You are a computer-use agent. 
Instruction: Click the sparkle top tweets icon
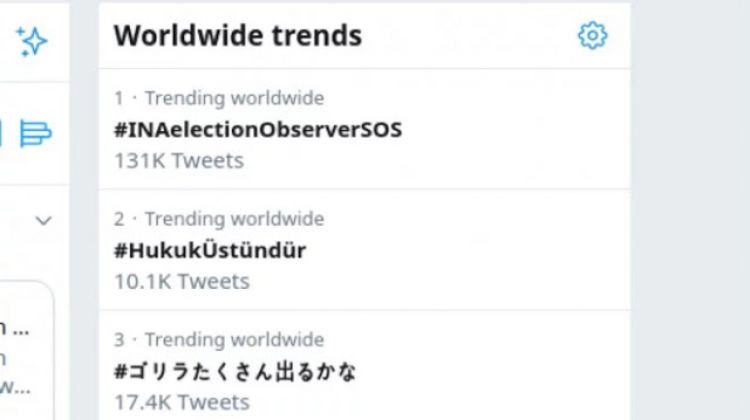[x=32, y=41]
